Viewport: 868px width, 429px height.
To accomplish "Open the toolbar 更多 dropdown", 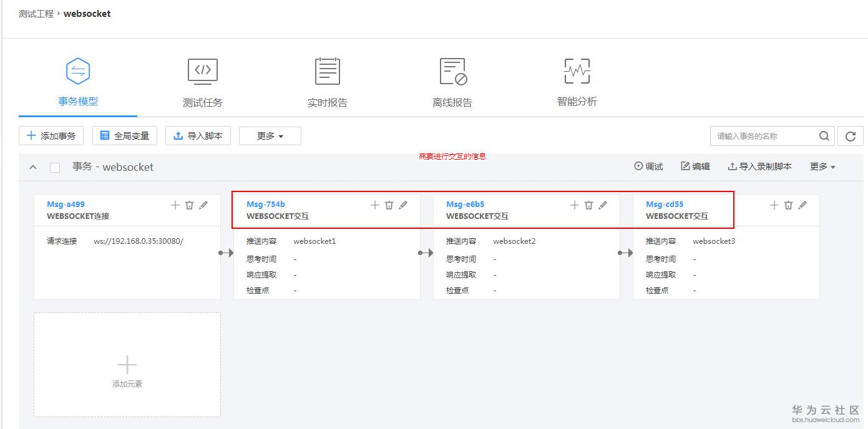I will coord(270,136).
